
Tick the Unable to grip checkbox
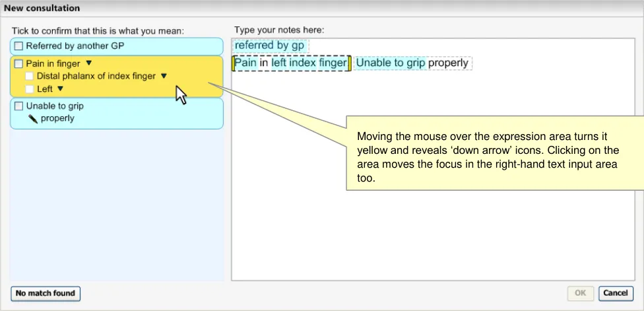pyautogui.click(x=18, y=106)
